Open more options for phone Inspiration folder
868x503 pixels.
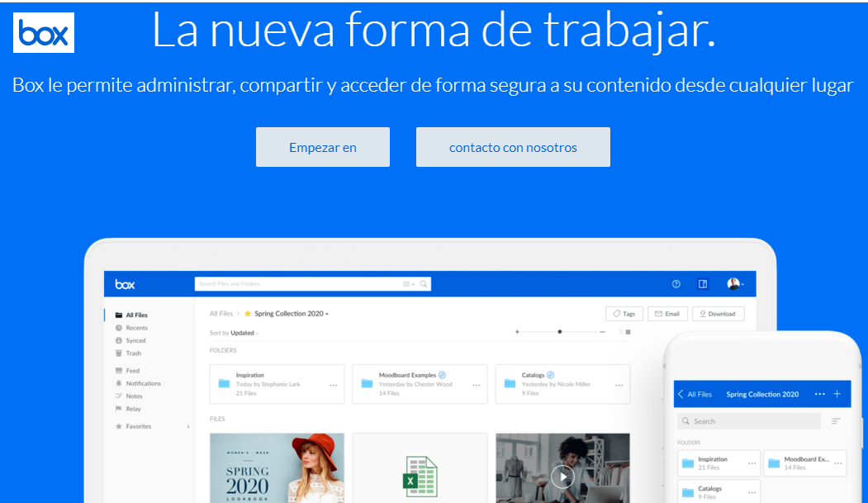click(x=752, y=463)
